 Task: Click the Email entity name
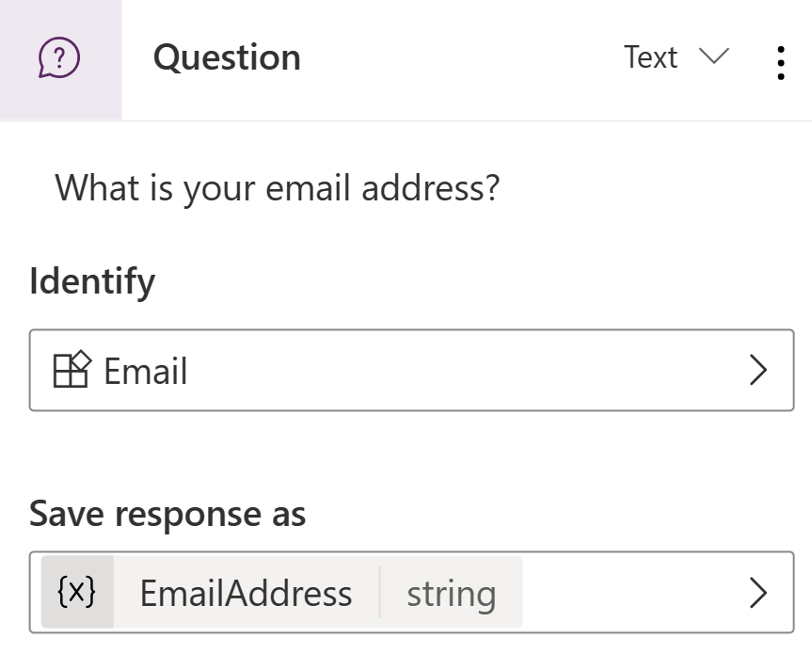(146, 372)
